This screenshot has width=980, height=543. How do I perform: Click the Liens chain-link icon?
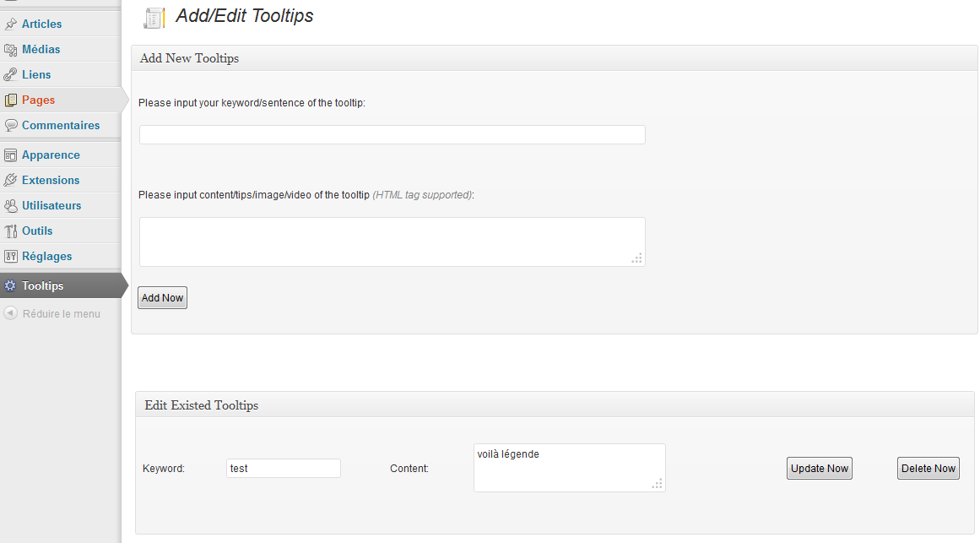(x=11, y=75)
